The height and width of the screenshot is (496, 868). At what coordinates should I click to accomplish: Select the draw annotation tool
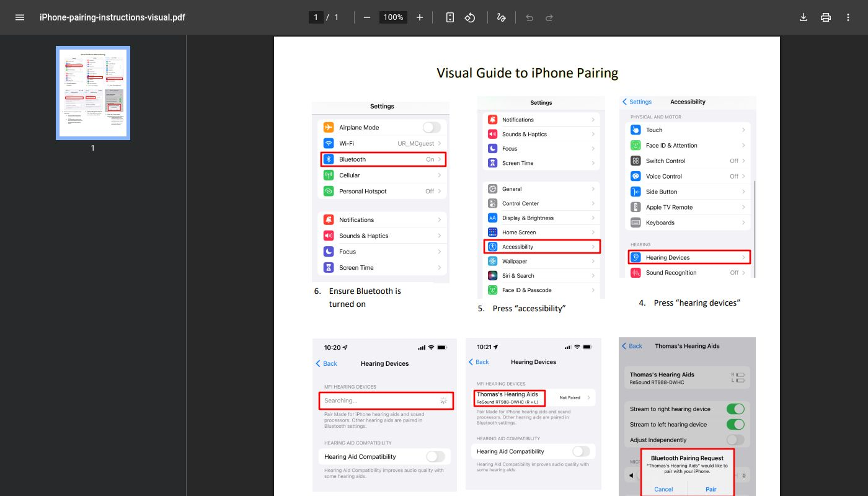(501, 17)
